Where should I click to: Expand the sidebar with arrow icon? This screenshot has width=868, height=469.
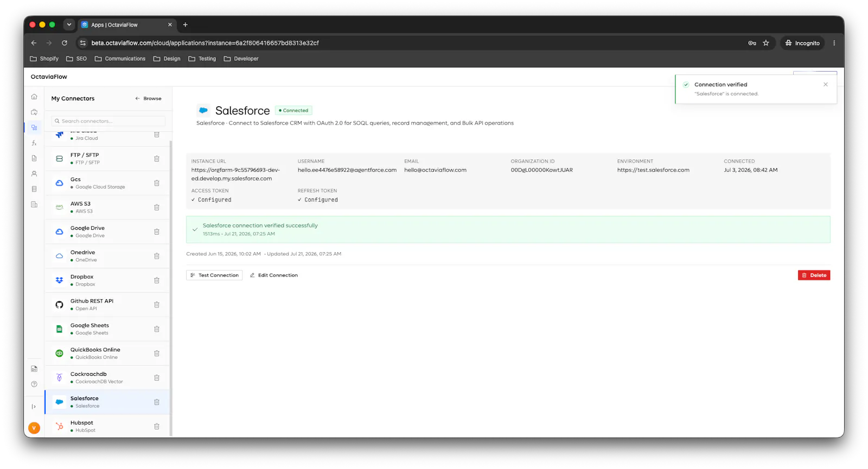click(x=34, y=407)
